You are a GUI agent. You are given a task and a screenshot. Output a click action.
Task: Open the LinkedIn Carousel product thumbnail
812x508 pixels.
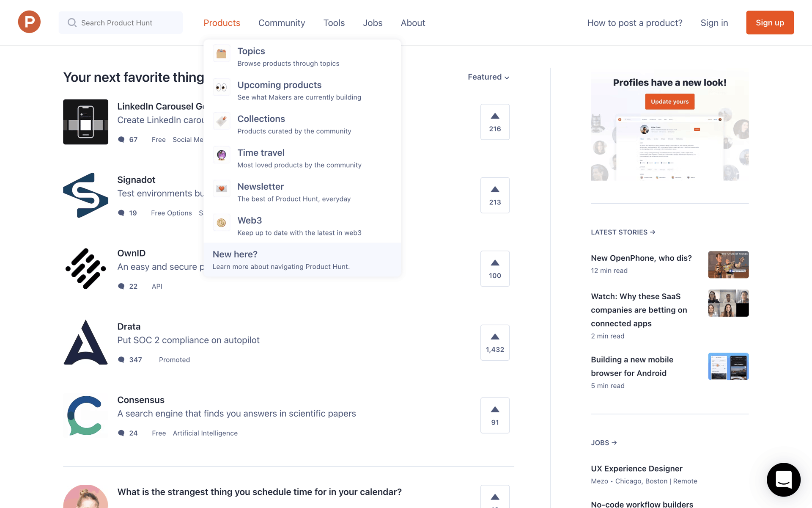coord(85,122)
